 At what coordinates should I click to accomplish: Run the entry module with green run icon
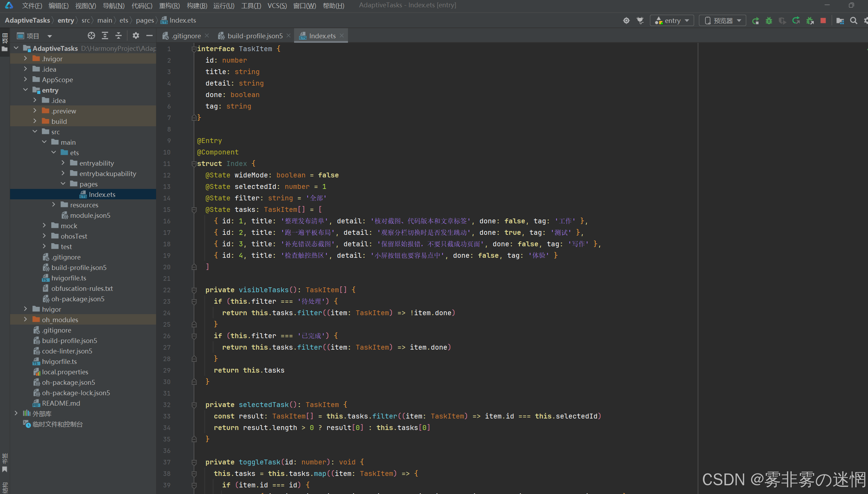[755, 21]
